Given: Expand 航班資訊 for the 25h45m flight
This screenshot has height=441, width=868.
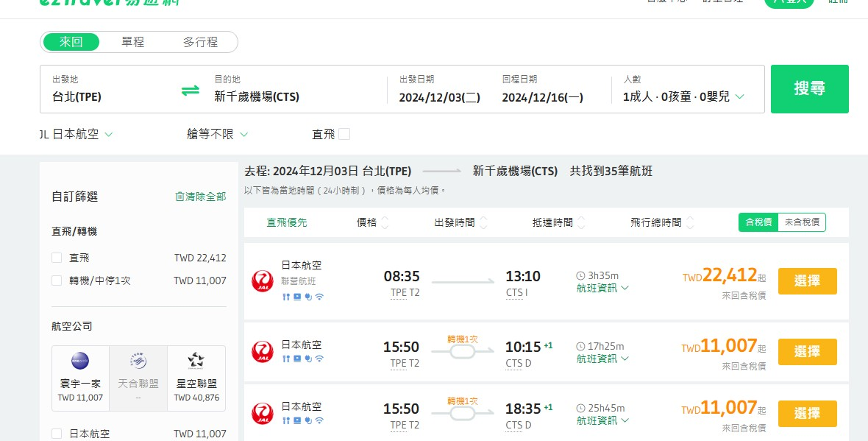Looking at the screenshot, I should [602, 421].
